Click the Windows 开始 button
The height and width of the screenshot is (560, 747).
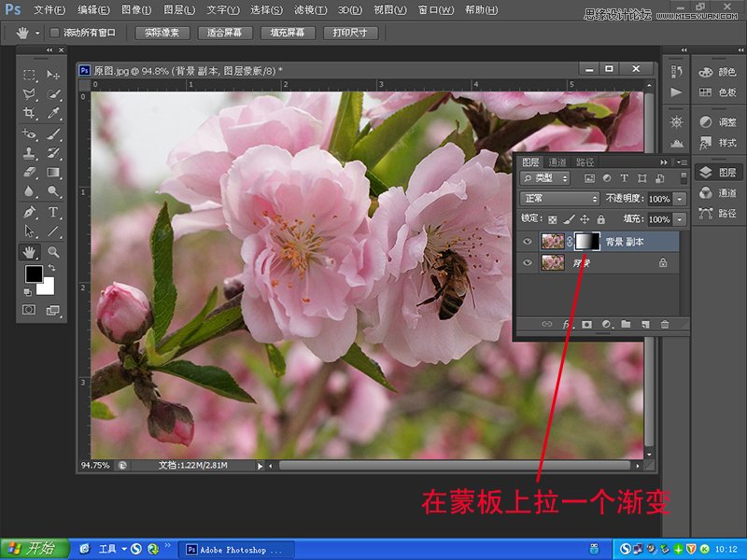click(x=35, y=549)
